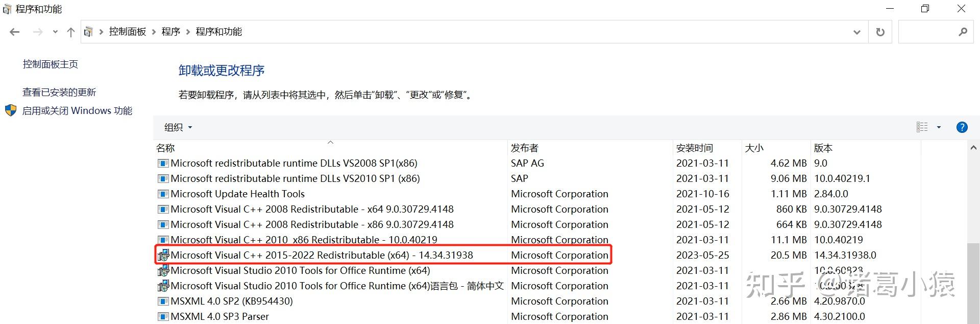
Task: Click SAP AG publisher cell
Action: [x=527, y=164]
